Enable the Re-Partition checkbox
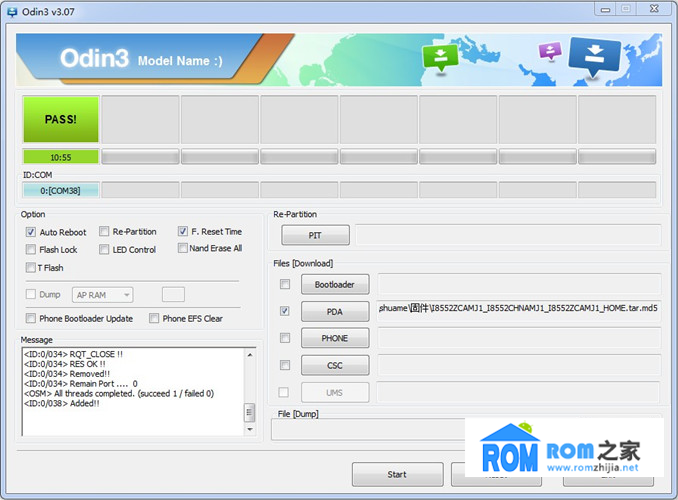Image resolution: width=678 pixels, height=500 pixels. click(104, 231)
